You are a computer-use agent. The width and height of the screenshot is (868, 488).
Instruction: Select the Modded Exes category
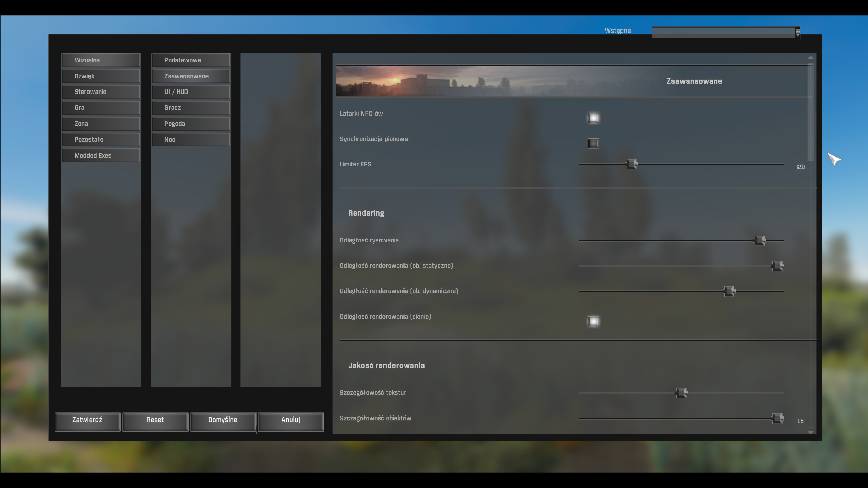101,156
